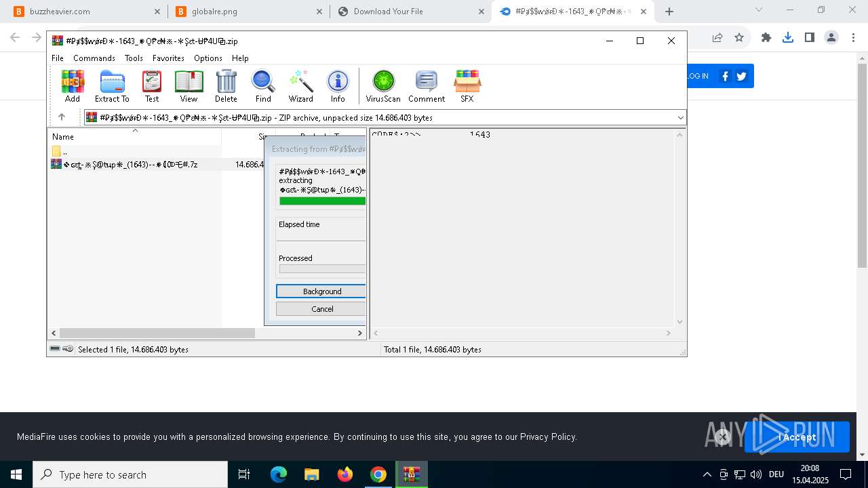Expand the archive path dropdown arrow
The height and width of the screenshot is (488, 868).
click(x=681, y=118)
